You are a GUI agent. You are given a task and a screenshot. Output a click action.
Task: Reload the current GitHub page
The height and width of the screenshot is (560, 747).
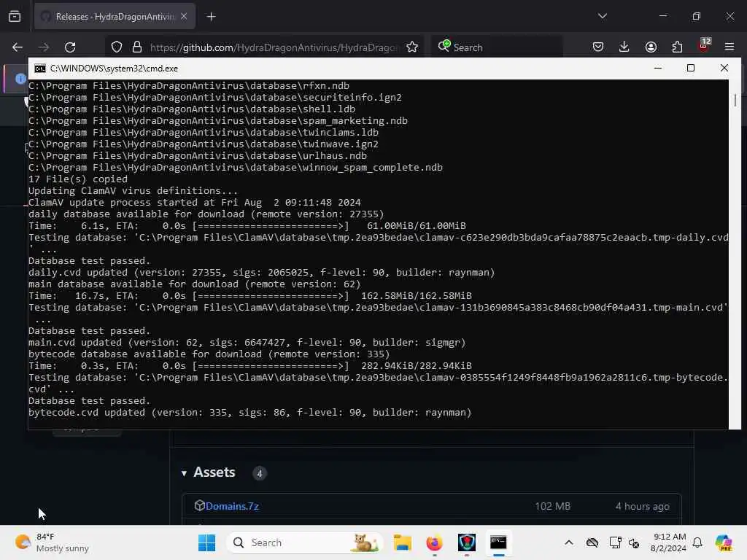70,47
